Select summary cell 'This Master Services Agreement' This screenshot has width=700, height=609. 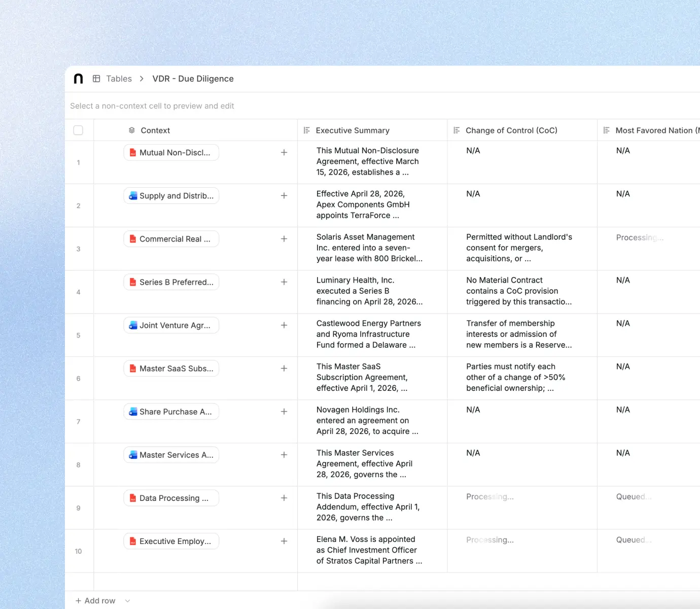(x=372, y=464)
